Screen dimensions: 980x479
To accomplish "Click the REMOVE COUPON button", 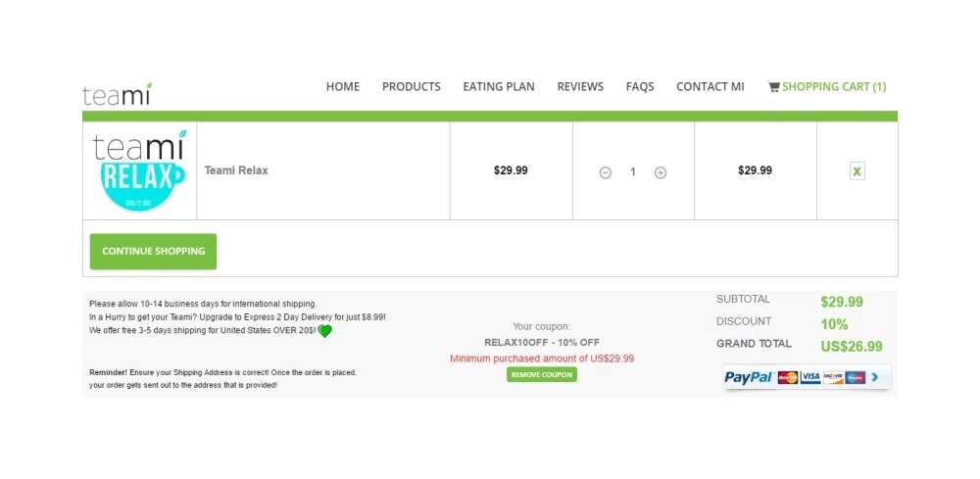I will point(542,375).
